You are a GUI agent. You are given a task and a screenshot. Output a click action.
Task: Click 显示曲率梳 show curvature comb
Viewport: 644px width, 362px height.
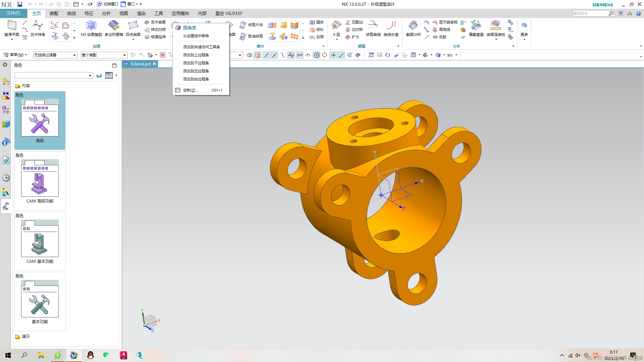coord(445,22)
